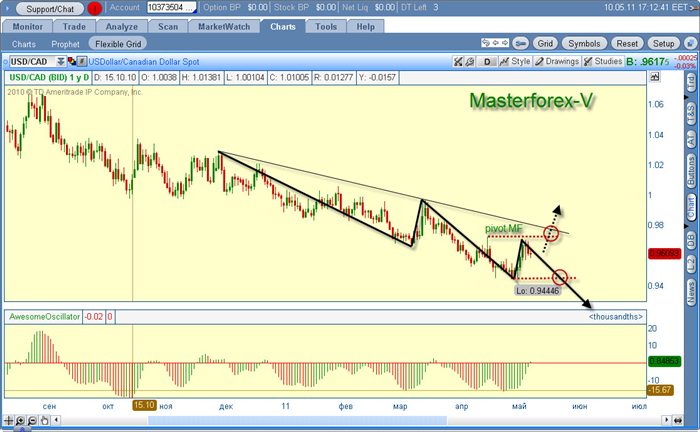This screenshot has width=700, height=432.
Task: Open the Al sidebar tab
Action: [691, 140]
